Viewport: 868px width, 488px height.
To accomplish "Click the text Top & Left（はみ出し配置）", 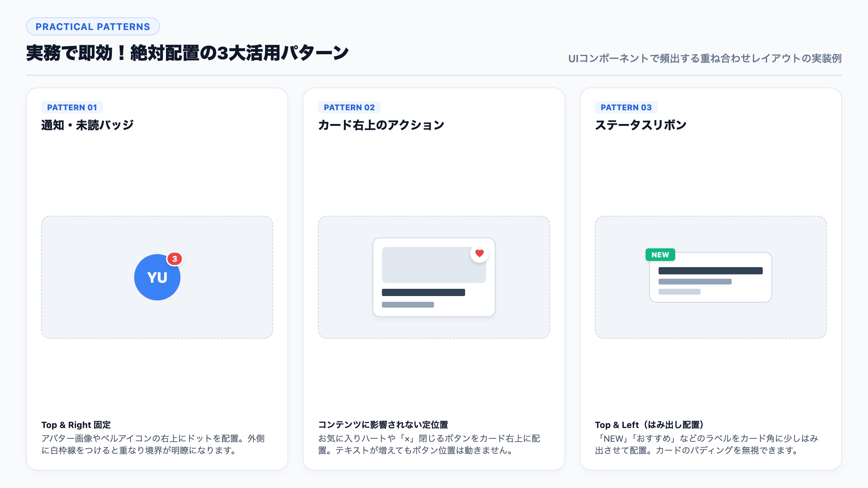I will [649, 425].
